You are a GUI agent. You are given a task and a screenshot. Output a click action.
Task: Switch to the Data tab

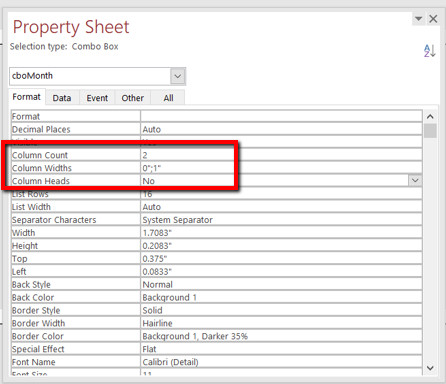point(62,98)
